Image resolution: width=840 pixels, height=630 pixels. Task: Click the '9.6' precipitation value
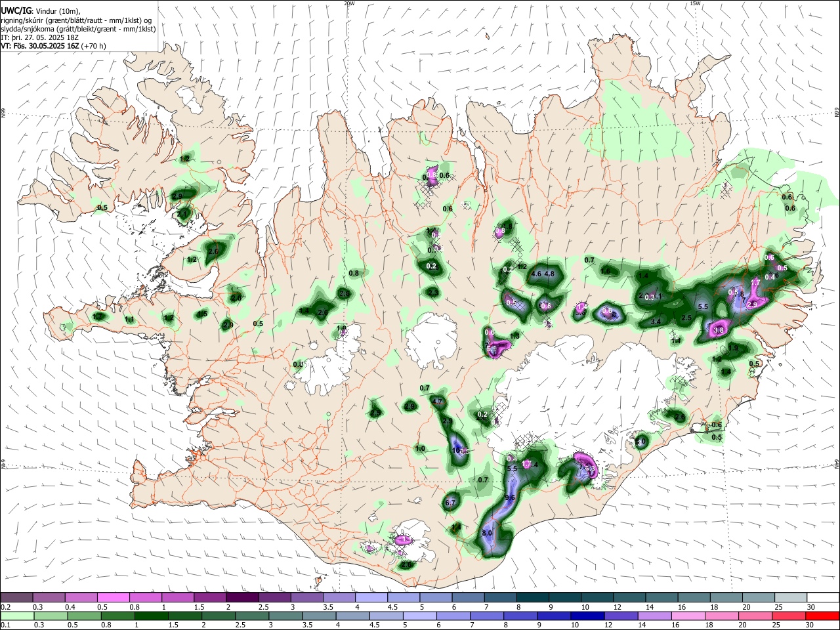[510, 497]
